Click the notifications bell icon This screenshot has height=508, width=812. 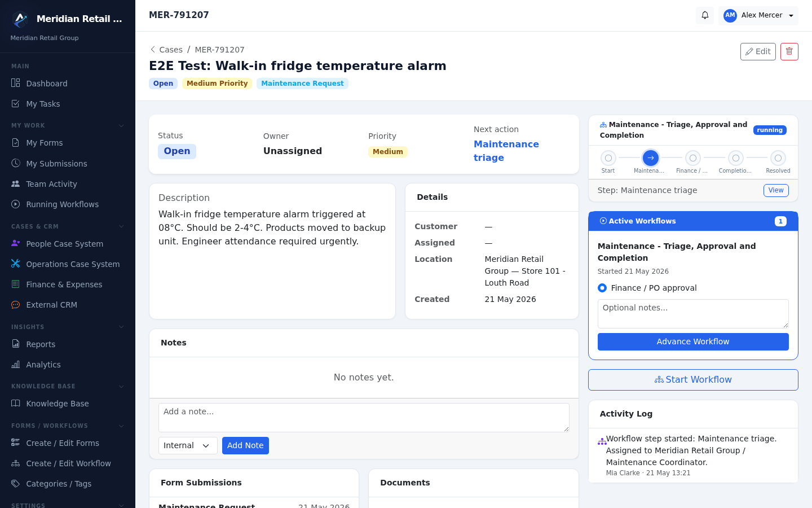pyautogui.click(x=705, y=15)
